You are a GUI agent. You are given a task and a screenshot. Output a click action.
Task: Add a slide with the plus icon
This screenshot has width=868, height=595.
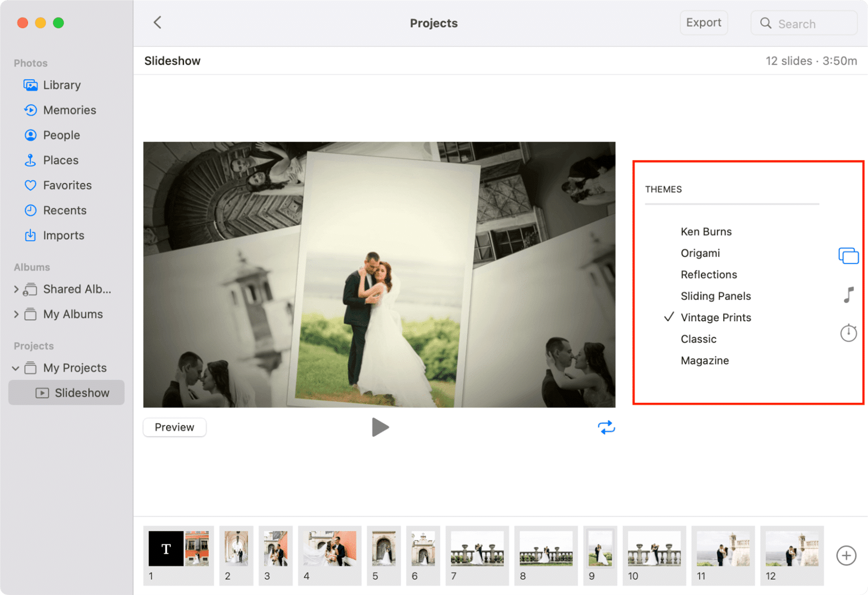point(846,556)
